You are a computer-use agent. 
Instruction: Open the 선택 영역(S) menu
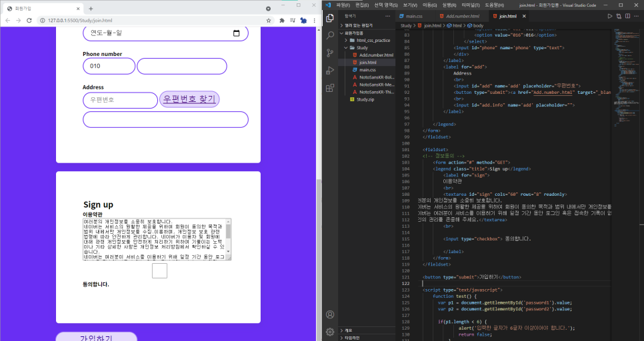pyautogui.click(x=385, y=5)
